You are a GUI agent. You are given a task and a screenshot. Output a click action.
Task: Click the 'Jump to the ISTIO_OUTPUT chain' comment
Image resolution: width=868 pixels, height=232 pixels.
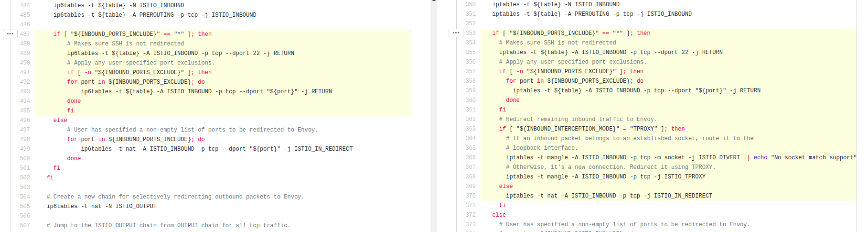pyautogui.click(x=168, y=225)
